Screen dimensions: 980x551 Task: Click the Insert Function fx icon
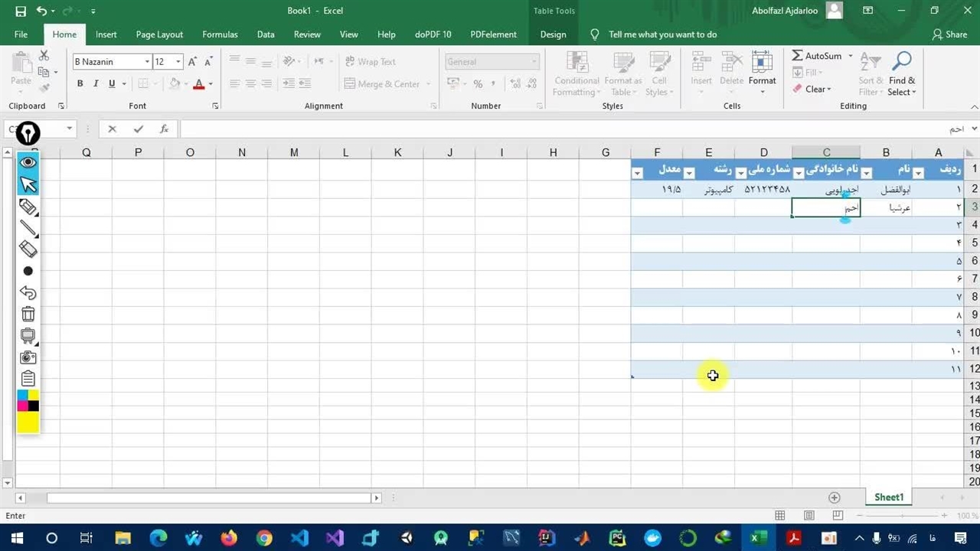tap(164, 129)
